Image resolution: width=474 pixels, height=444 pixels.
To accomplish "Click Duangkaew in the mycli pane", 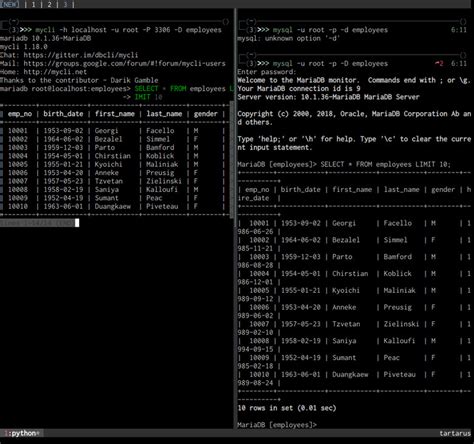I will pos(113,206).
